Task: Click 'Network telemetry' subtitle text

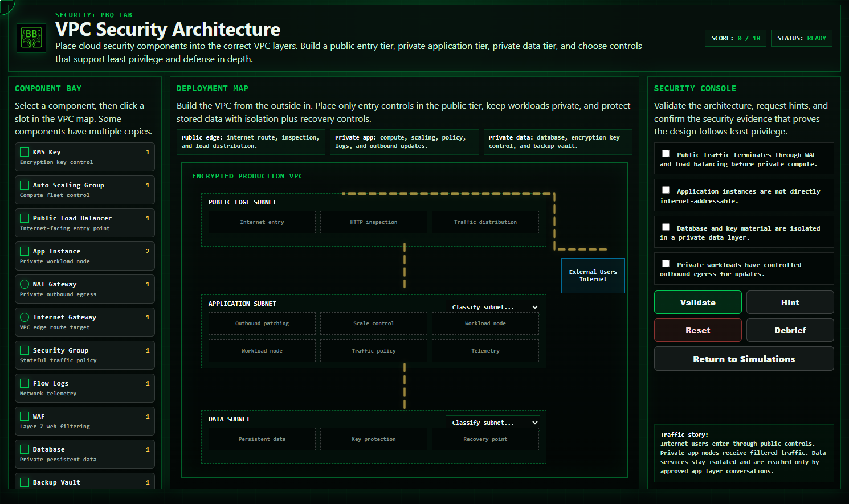Action: 48,394
